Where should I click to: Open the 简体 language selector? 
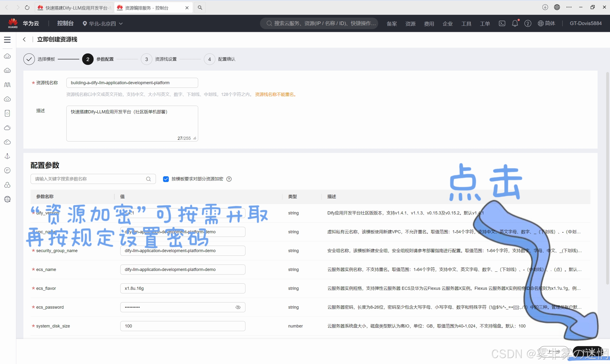pyautogui.click(x=547, y=24)
